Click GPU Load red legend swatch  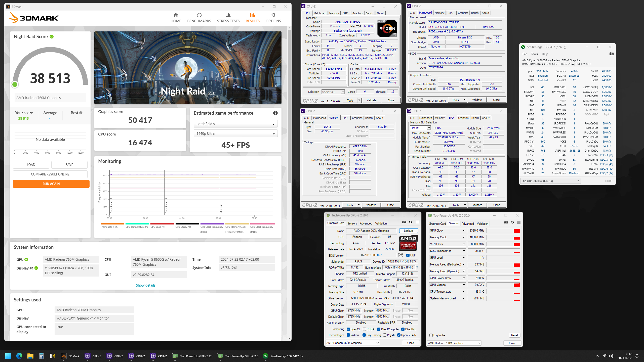click(162, 224)
